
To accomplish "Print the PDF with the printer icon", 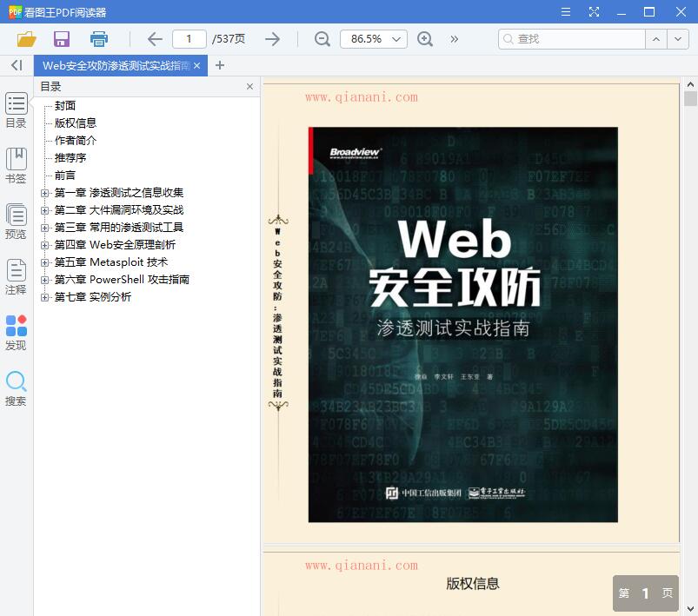I will (x=99, y=39).
